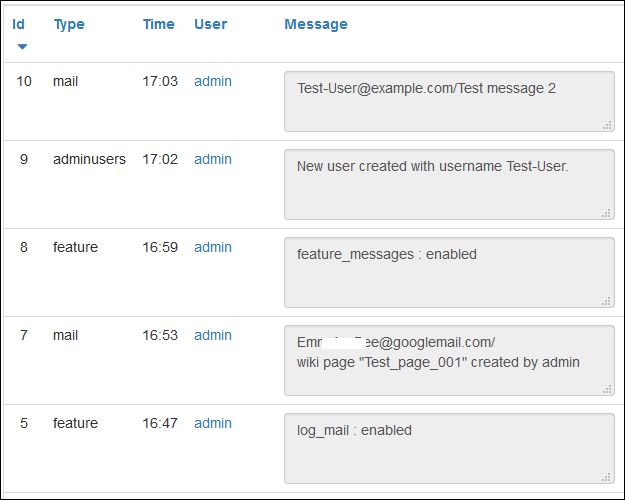Click the Id sort arrow icon
This screenshot has width=625, height=500.
(x=22, y=47)
